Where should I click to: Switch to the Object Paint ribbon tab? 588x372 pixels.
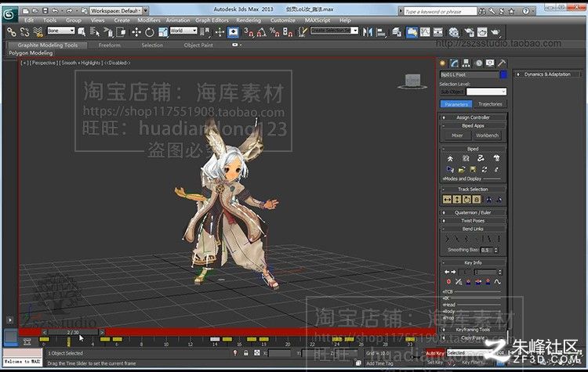[x=198, y=45]
